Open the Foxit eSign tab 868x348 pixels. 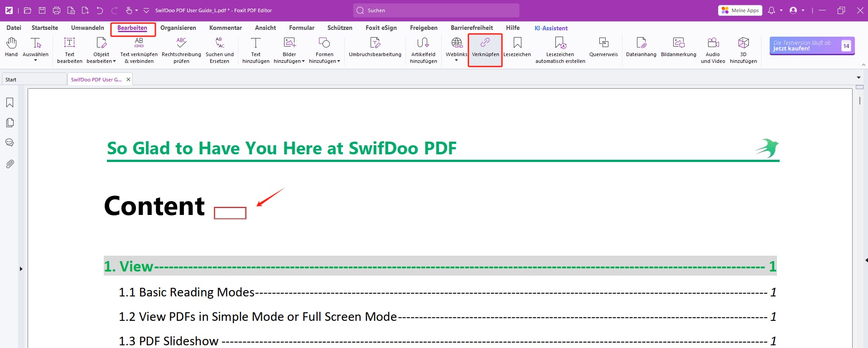(381, 28)
